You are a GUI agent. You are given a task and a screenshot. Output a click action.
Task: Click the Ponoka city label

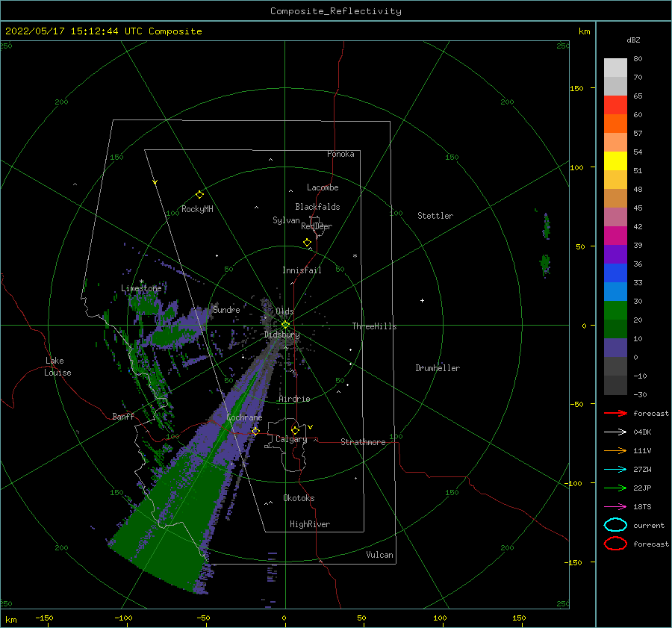(x=340, y=154)
